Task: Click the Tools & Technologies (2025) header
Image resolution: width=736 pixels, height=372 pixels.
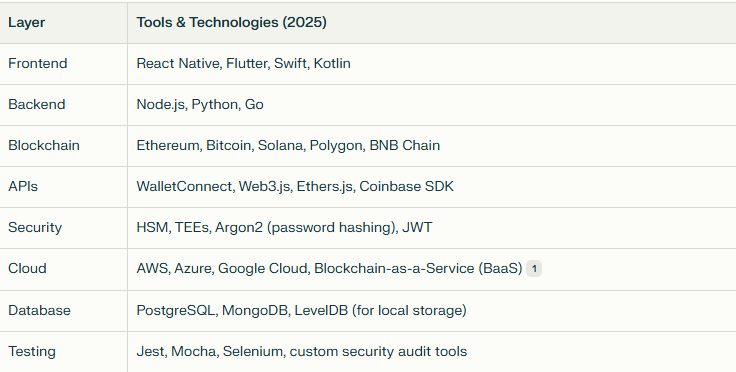Action: tap(231, 23)
